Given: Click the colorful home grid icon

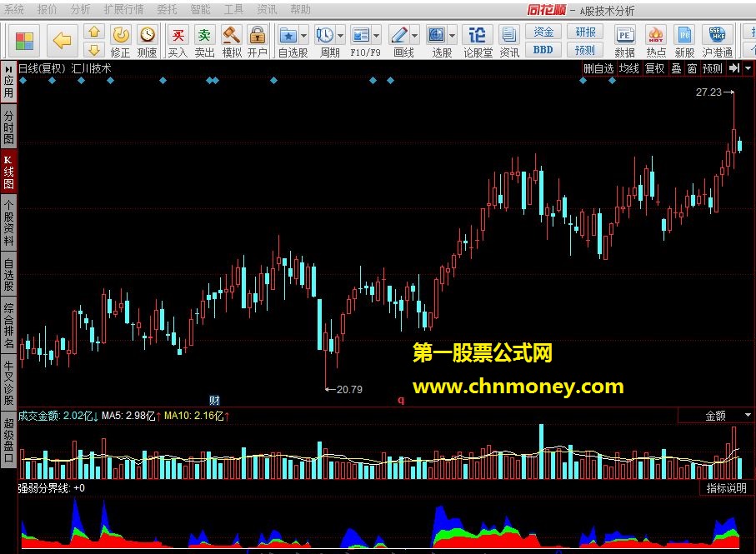Looking at the screenshot, I should (24, 41).
